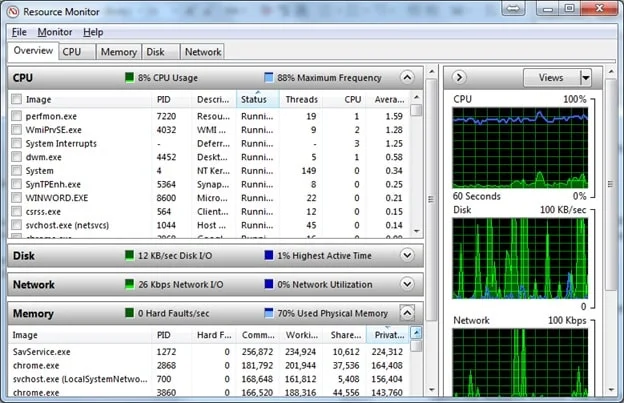Click the blue Highest Active Time indicator
624x403 pixels.
(x=269, y=255)
